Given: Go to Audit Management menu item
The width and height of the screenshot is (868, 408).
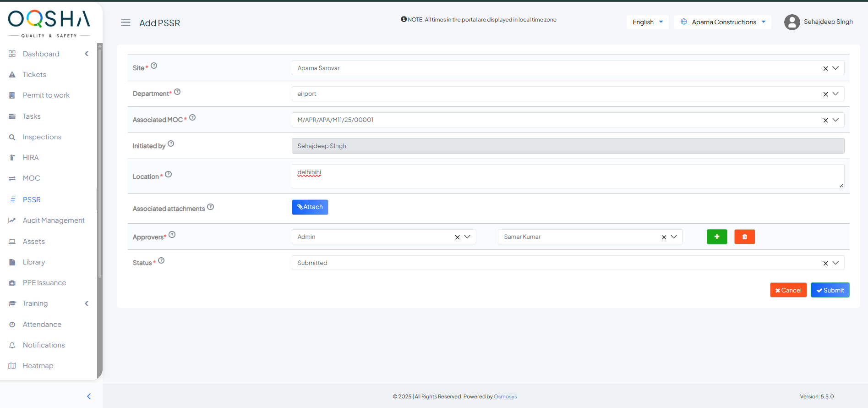Looking at the screenshot, I should click(54, 221).
